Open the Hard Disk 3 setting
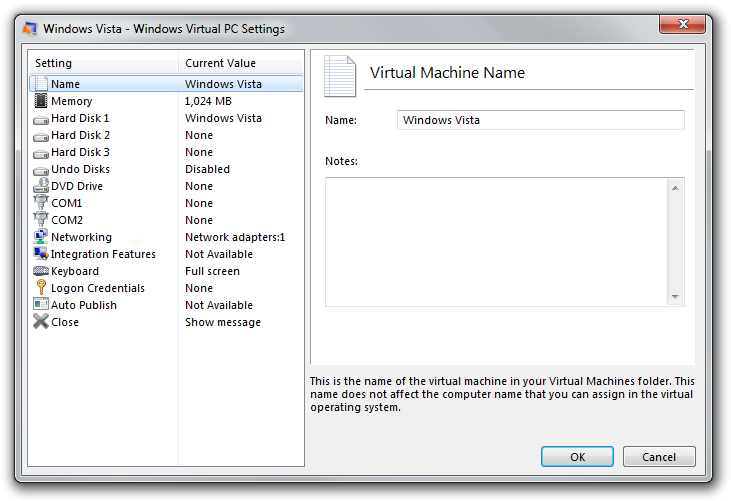 pos(80,152)
